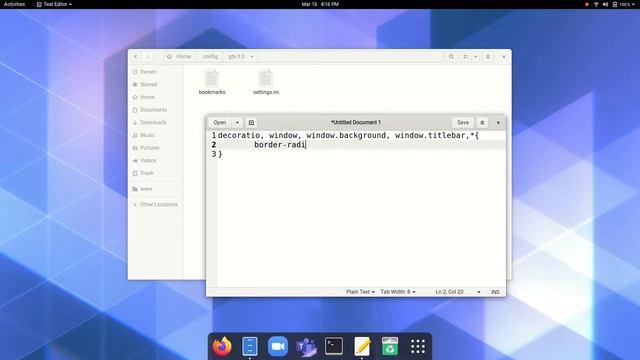Open Videos in Files sidebar
The width and height of the screenshot is (640, 360).
(x=156, y=160)
